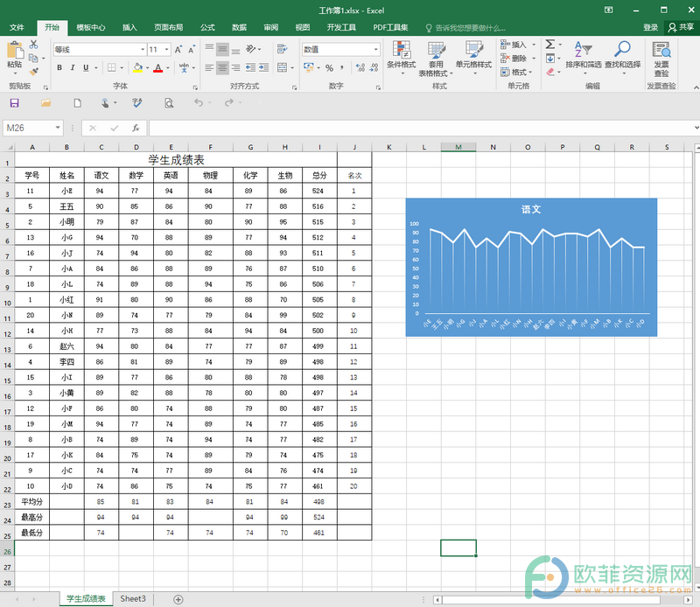
Task: Select the line chart
Action: 531,267
